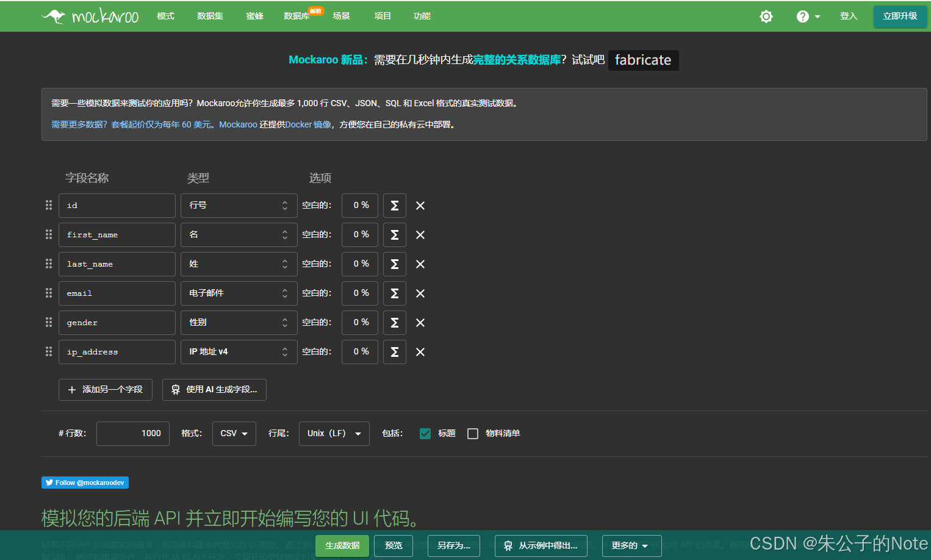The height and width of the screenshot is (560, 931).
Task: Click the sigma formula icon for gender
Action: point(395,323)
